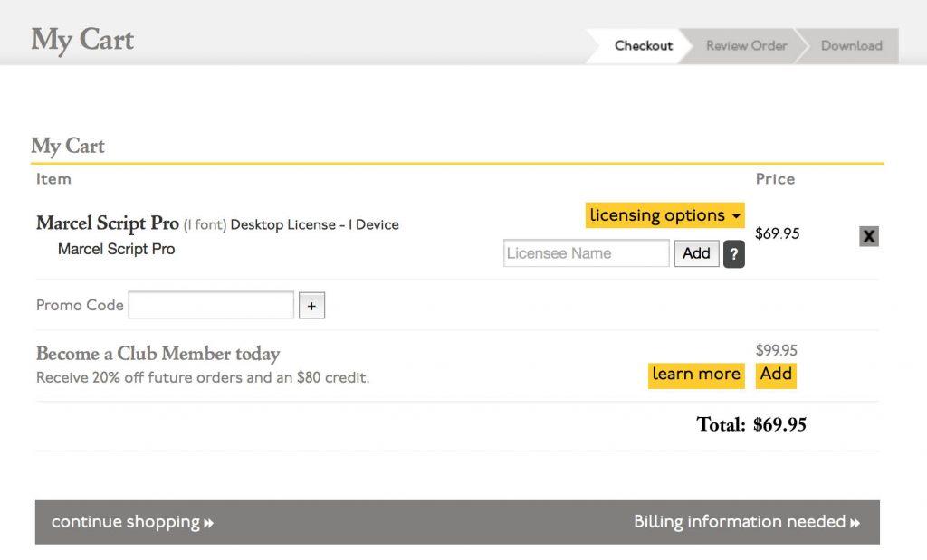The height and width of the screenshot is (560, 927).
Task: Select the Marcel Script Pro item title
Action: (x=108, y=223)
